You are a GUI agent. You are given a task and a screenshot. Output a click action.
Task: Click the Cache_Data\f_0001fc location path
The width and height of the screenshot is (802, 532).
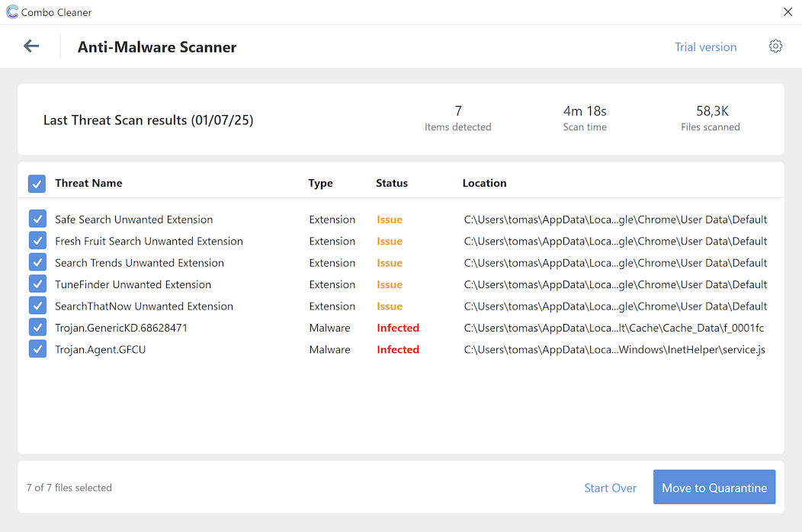click(x=614, y=328)
